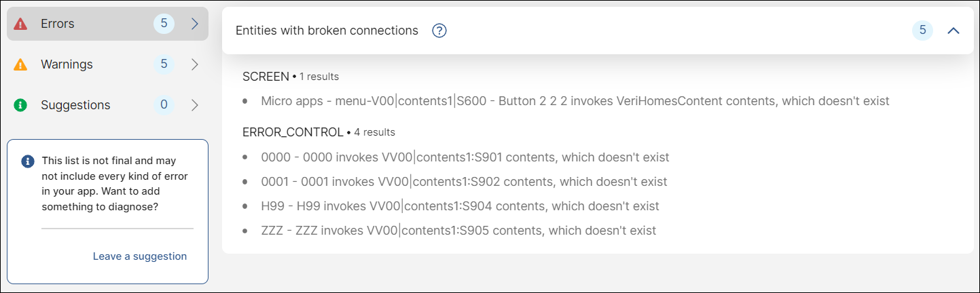Click the Errors count badge showing 5

pos(164,24)
